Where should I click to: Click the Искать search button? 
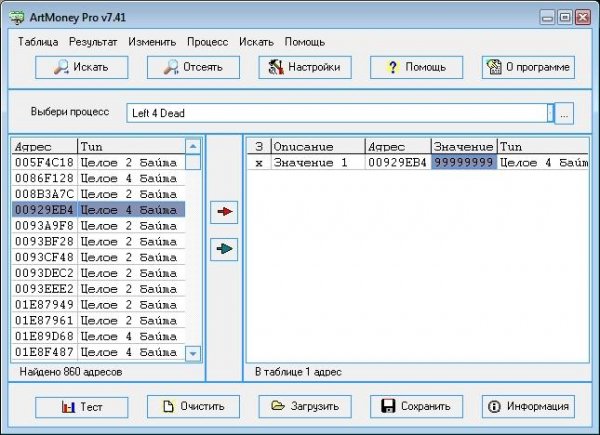tap(82, 67)
